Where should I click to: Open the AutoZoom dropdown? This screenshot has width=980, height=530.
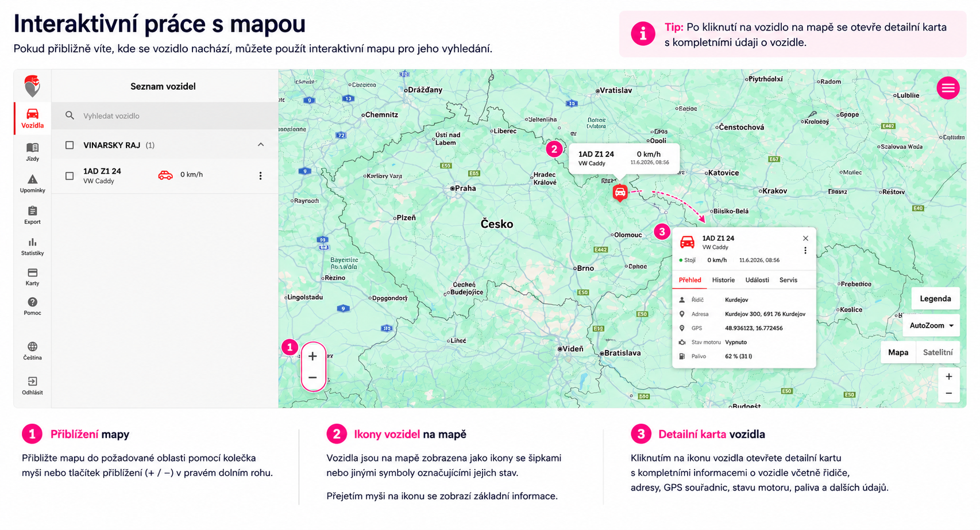click(x=931, y=325)
